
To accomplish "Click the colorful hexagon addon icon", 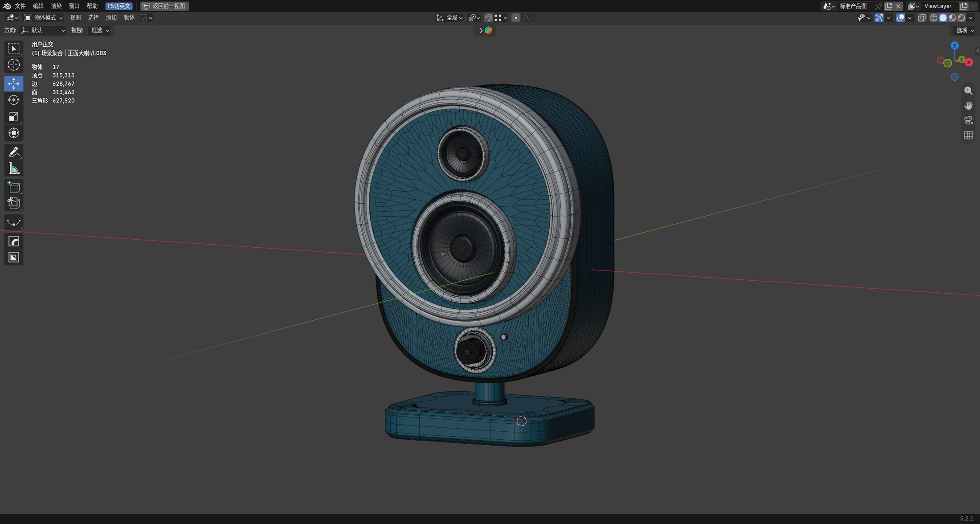I will 489,30.
